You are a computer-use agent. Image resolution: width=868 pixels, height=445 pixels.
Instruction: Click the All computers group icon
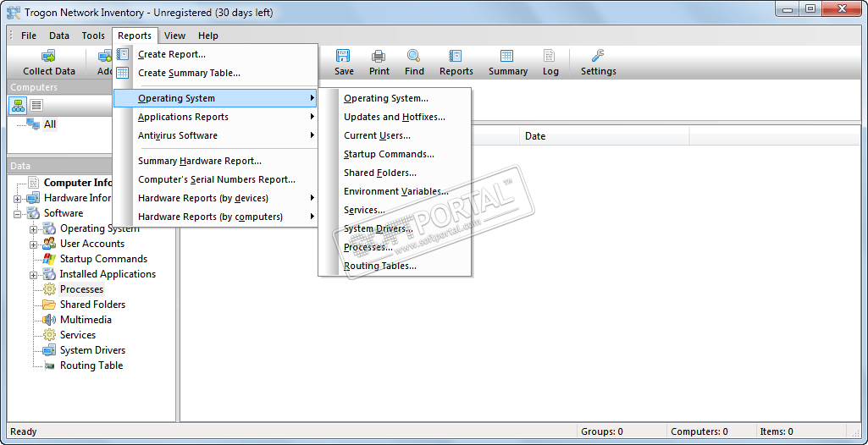(x=33, y=124)
